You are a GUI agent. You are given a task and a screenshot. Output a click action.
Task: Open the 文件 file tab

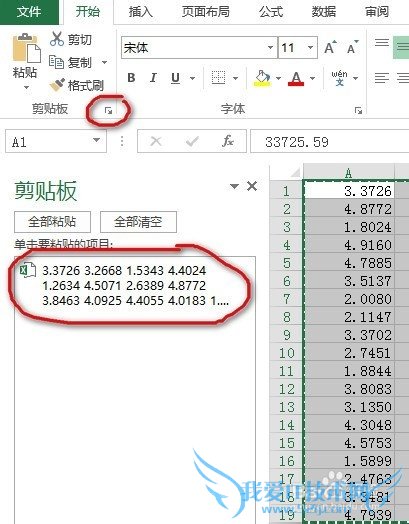point(29,12)
